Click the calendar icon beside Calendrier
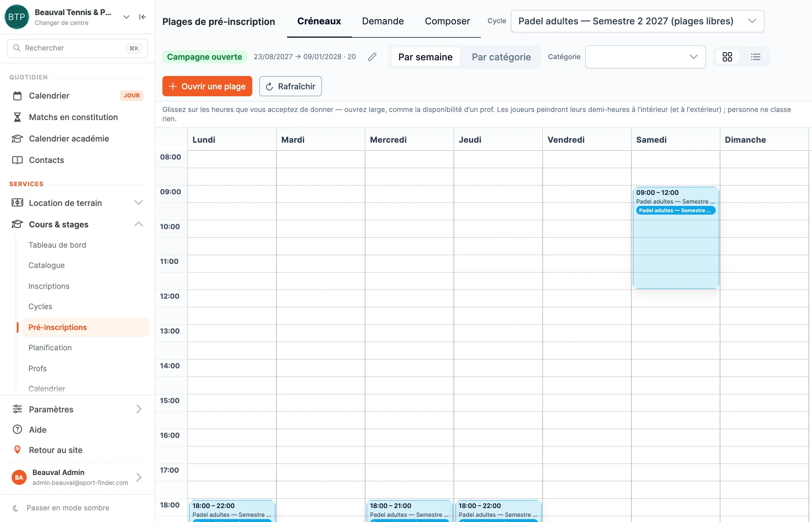The width and height of the screenshot is (812, 522). 17,96
